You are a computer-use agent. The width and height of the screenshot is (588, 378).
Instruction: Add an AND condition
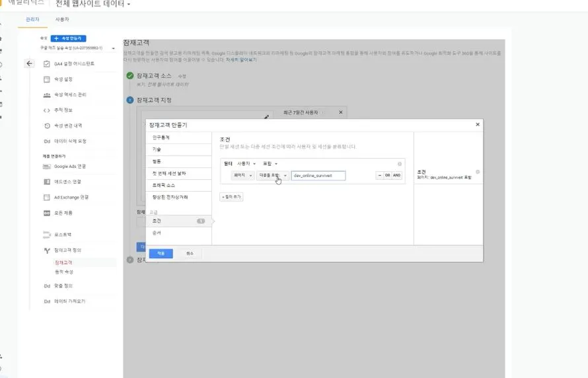397,175
